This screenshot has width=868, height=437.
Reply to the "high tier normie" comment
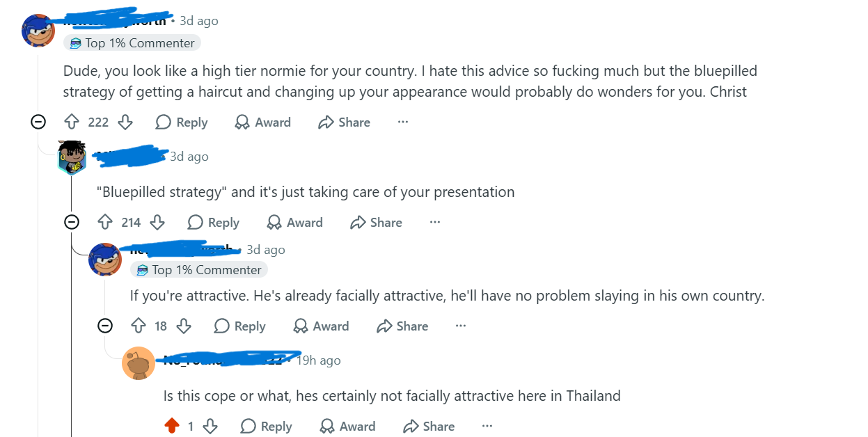182,122
